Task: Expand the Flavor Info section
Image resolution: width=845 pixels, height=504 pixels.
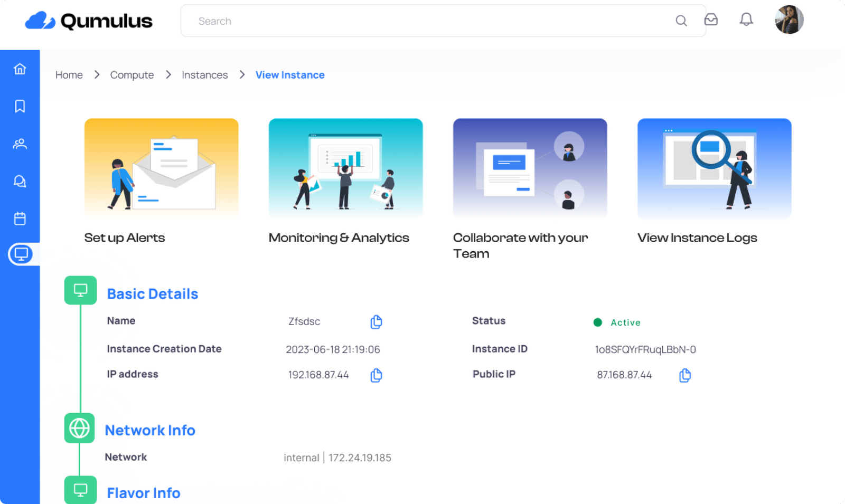Action: point(143,492)
